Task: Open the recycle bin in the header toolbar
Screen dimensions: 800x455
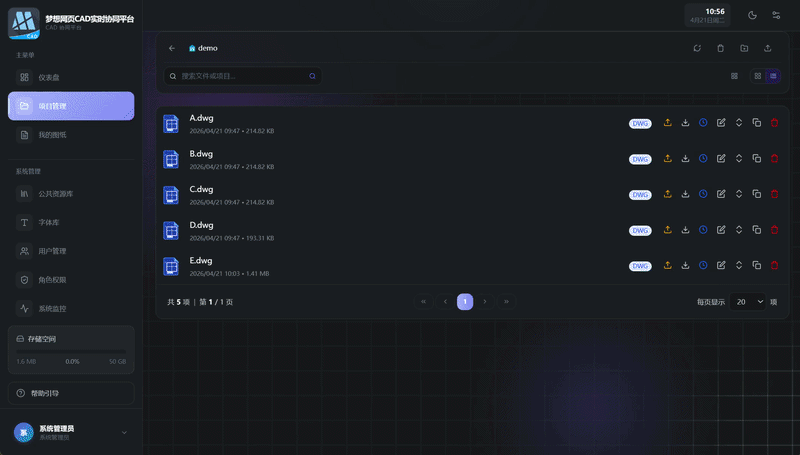Action: 720,48
